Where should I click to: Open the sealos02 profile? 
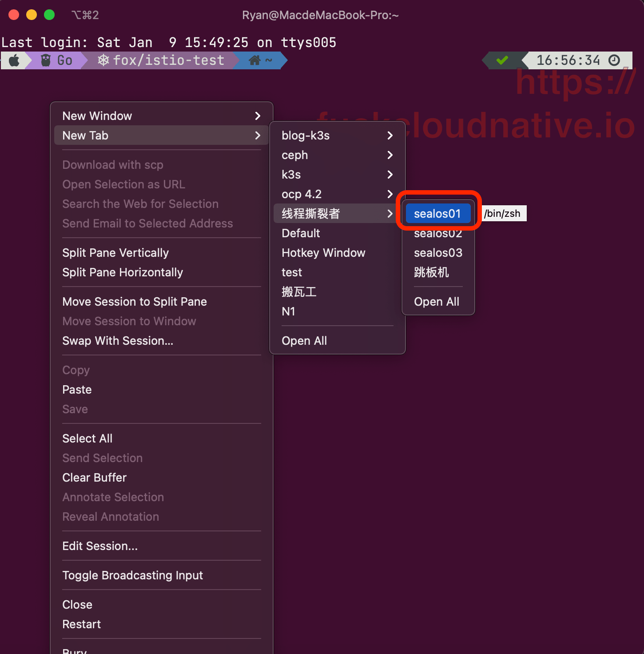click(x=438, y=233)
